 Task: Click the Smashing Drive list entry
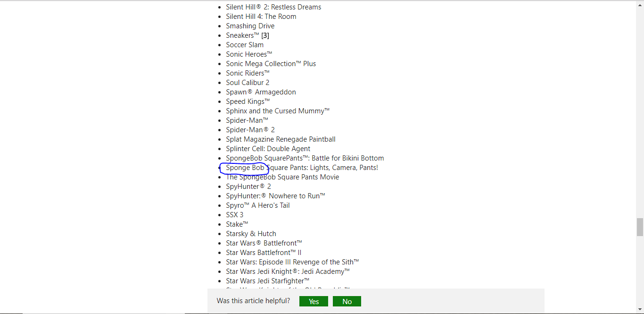coord(250,26)
